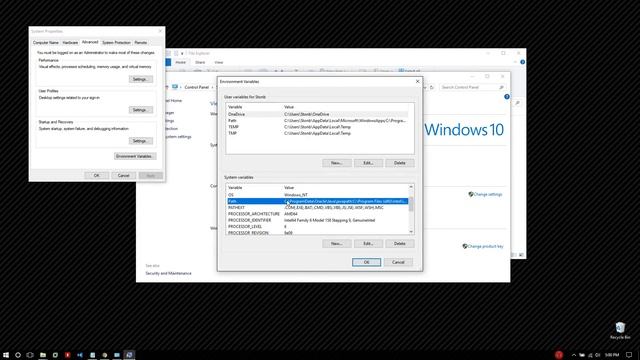
Task: Click help icon in Control Panel window
Action: click(x=507, y=97)
